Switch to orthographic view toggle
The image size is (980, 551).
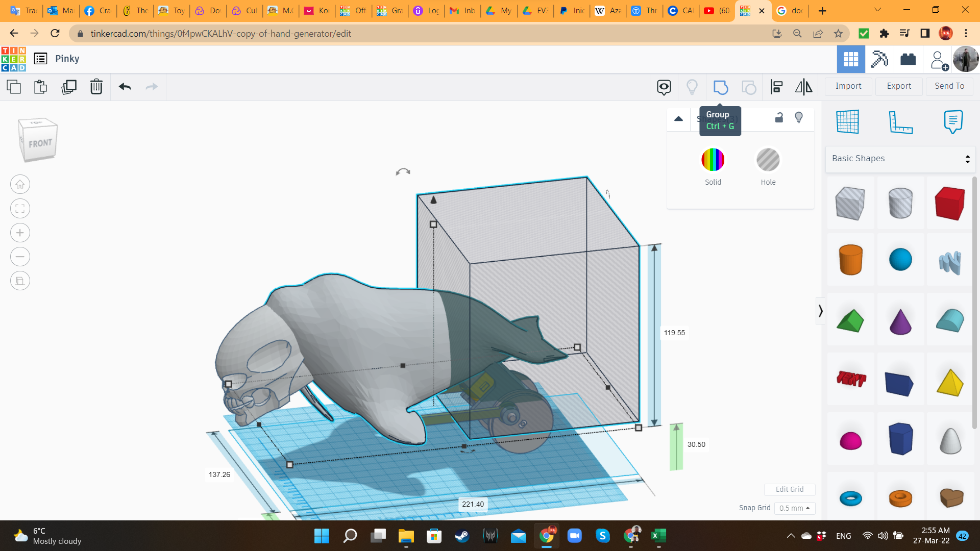point(20,281)
